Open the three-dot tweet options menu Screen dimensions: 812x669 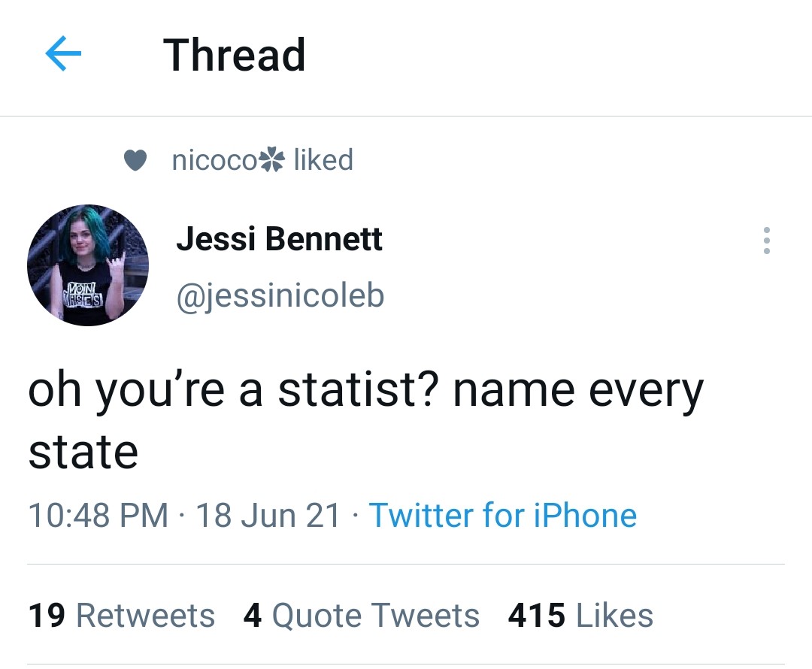(x=767, y=241)
